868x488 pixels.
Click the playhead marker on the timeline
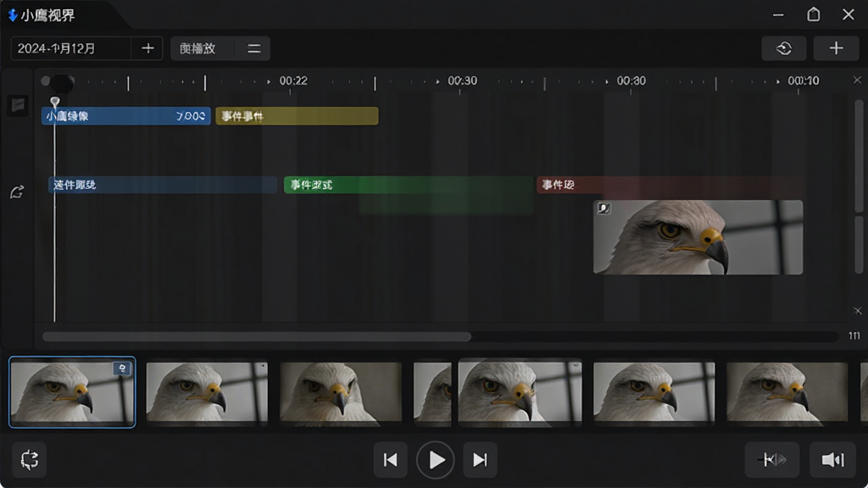coord(55,102)
